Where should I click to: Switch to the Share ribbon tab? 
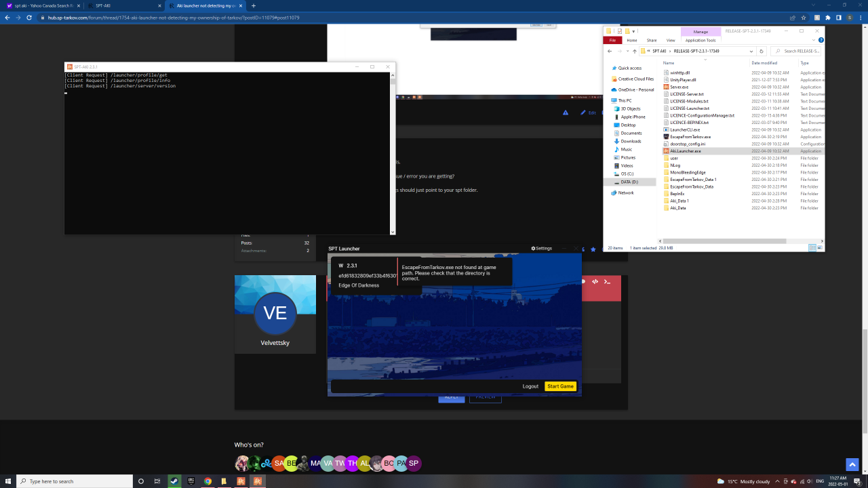651,40
